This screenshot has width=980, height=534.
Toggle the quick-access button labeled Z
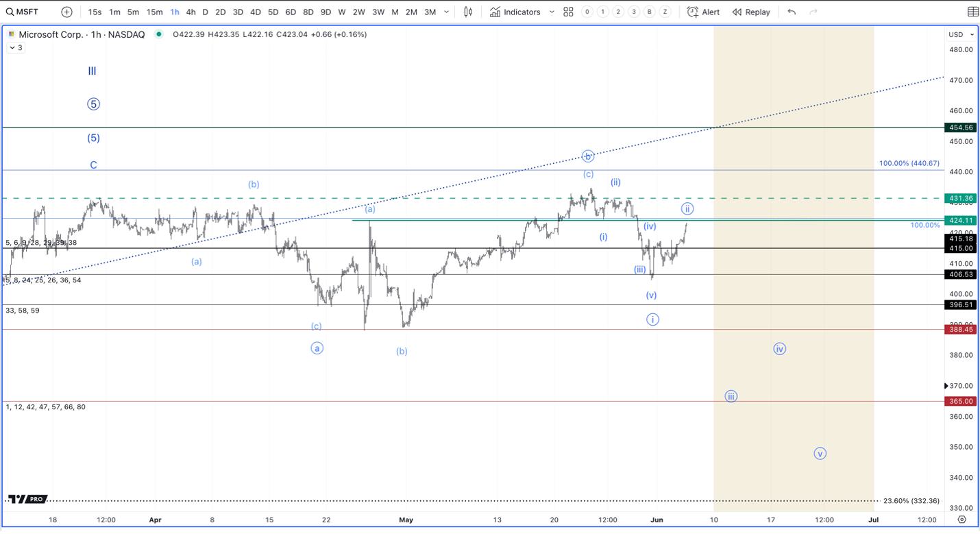pyautogui.click(x=665, y=12)
